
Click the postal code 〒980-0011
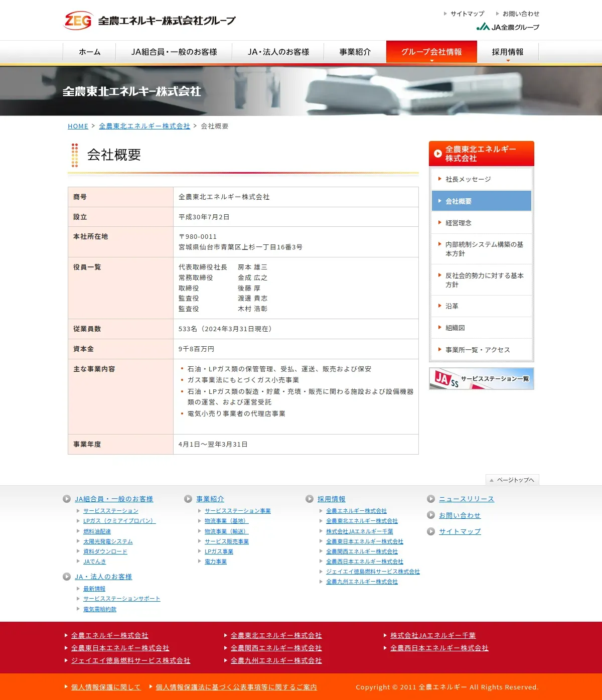pos(198,236)
